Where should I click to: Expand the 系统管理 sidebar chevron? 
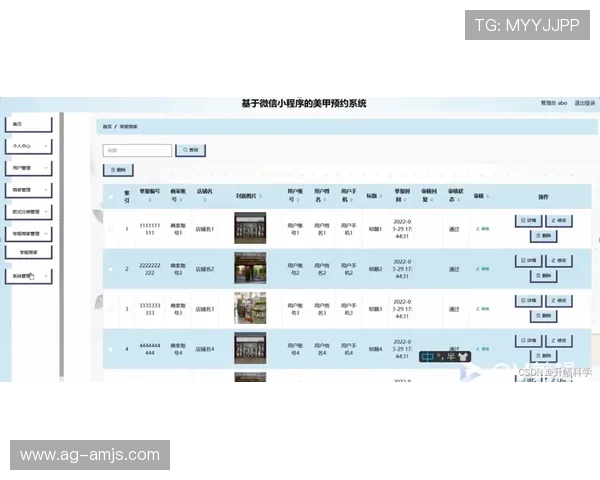point(46,276)
